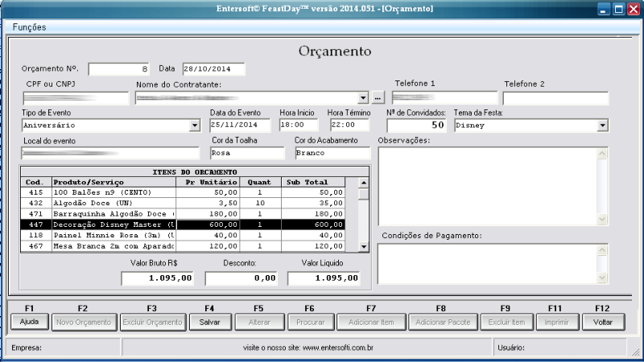Click the Valor Líquido field
The width and height of the screenshot is (644, 362).
[324, 278]
